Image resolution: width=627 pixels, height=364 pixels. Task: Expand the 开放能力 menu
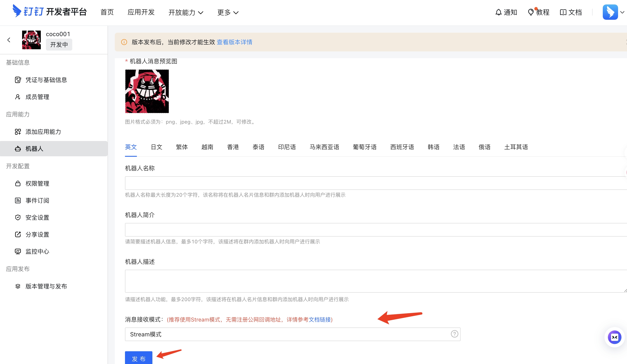pyautogui.click(x=186, y=13)
